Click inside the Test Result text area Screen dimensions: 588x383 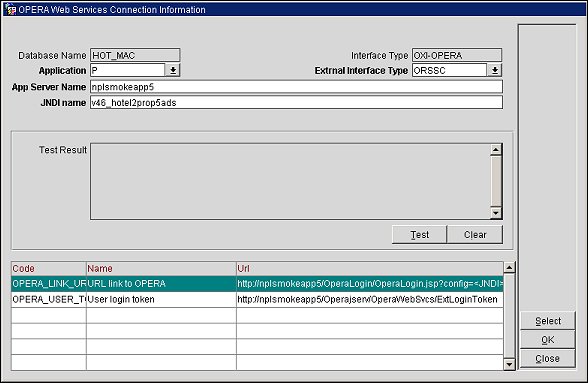pyautogui.click(x=290, y=181)
